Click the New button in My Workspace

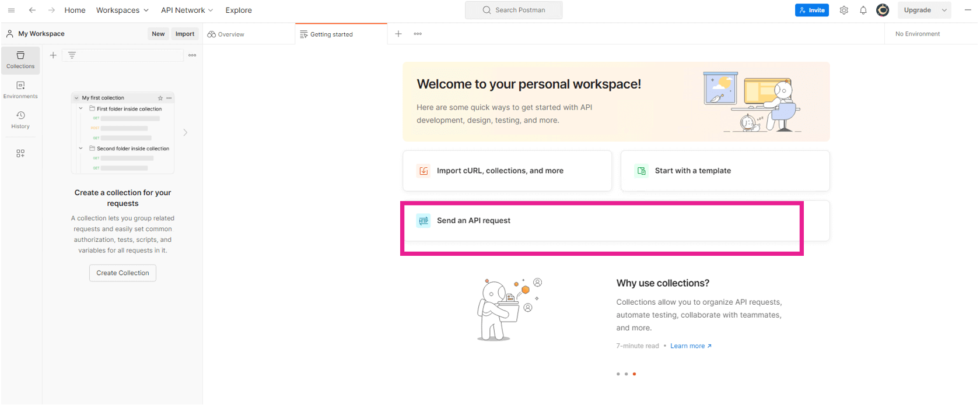[x=158, y=34]
